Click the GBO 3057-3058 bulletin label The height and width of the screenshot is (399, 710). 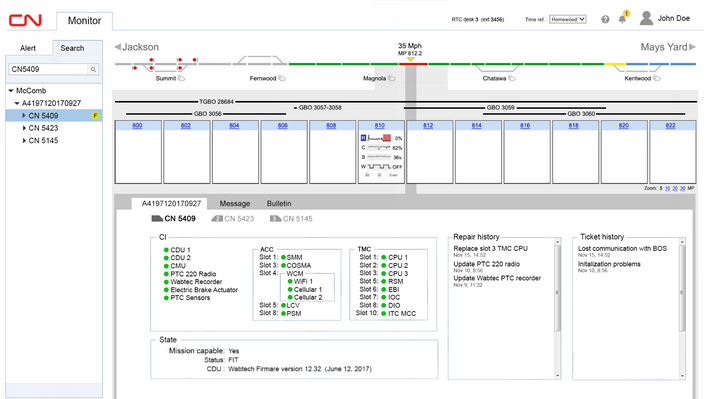coord(320,108)
